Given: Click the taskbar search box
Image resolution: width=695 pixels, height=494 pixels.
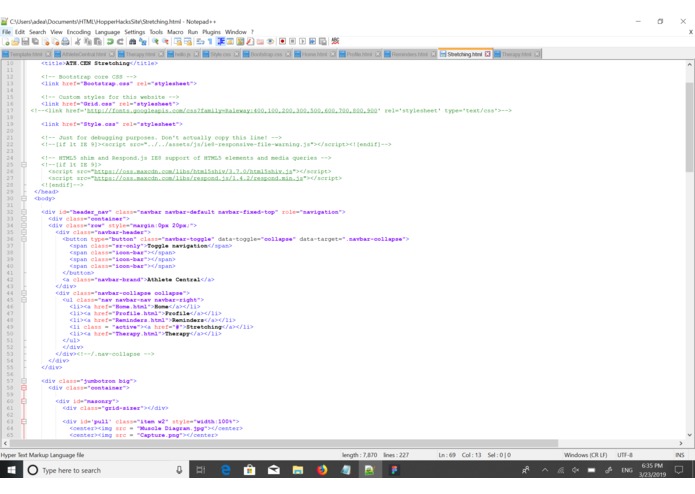Looking at the screenshot, I should pyautogui.click(x=105, y=470).
